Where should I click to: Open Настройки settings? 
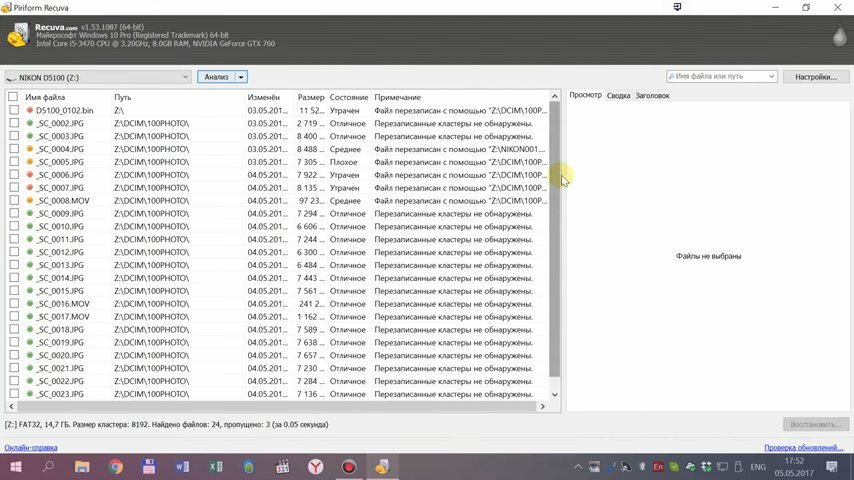[816, 77]
